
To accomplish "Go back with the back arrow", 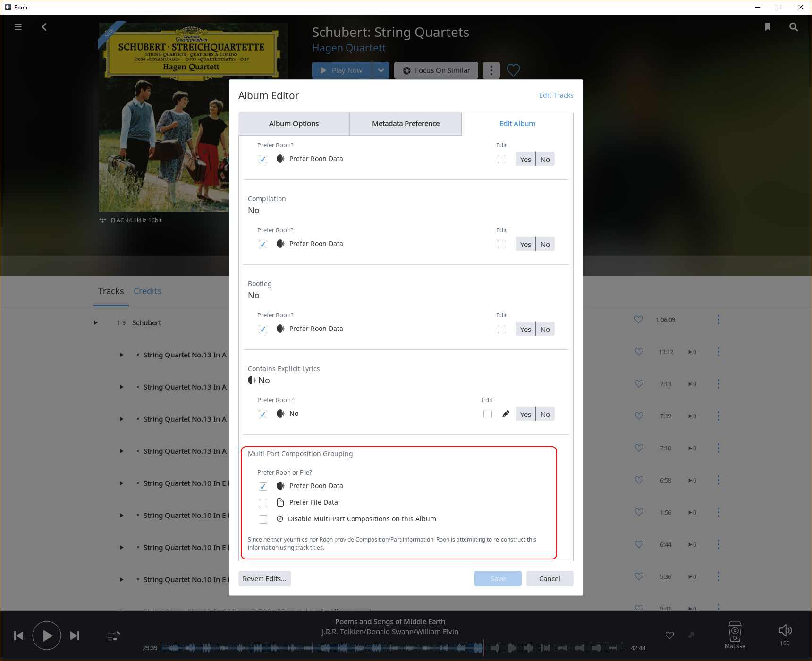I will [x=44, y=27].
